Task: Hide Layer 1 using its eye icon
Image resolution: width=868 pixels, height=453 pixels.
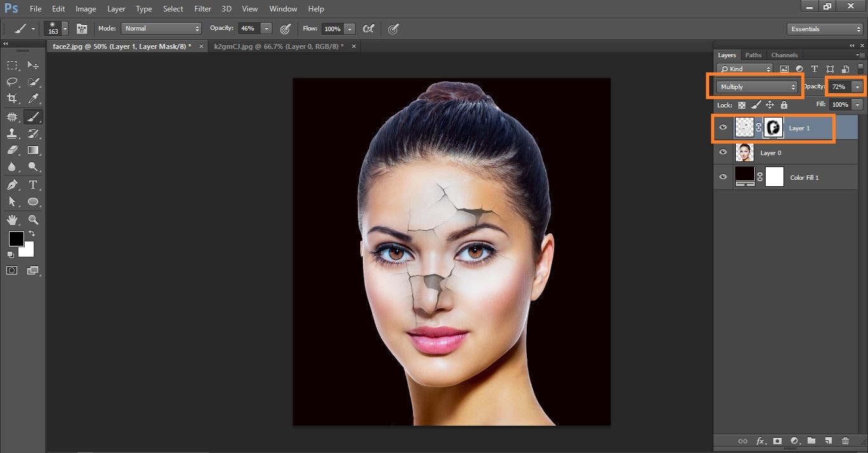Action: click(x=722, y=128)
